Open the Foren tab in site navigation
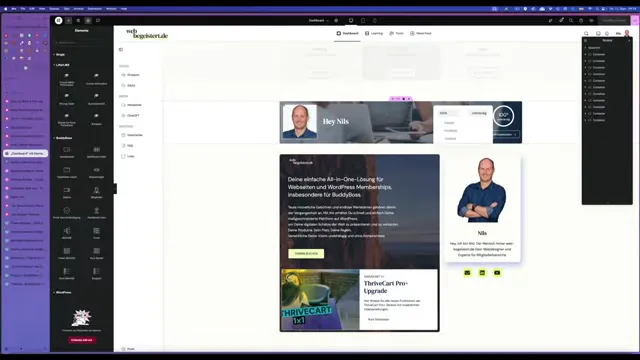Viewport: 640px width, 360px height. [396, 33]
